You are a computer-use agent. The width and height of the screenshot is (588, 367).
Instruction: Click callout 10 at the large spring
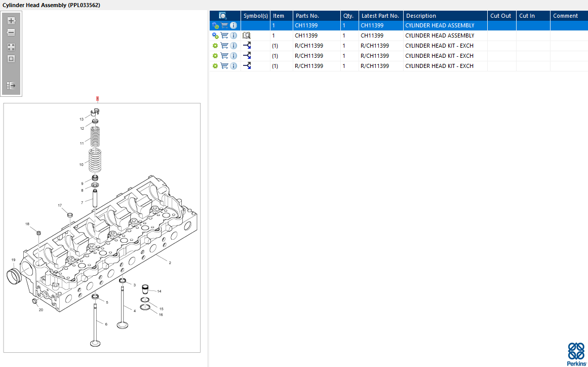(82, 165)
